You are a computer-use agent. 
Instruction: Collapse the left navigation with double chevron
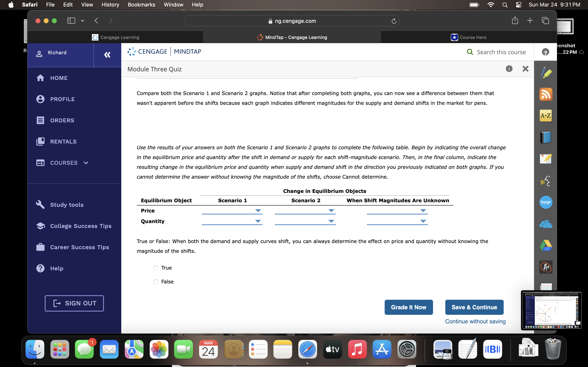coord(107,55)
